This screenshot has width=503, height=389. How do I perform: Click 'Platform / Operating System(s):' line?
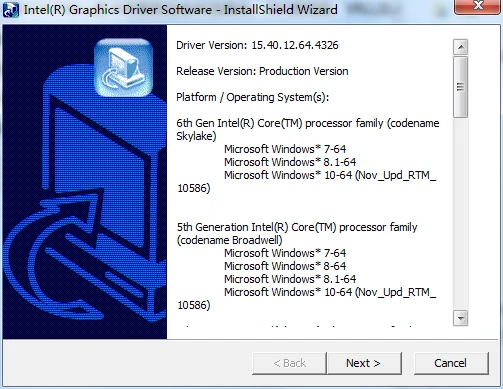[x=253, y=97]
